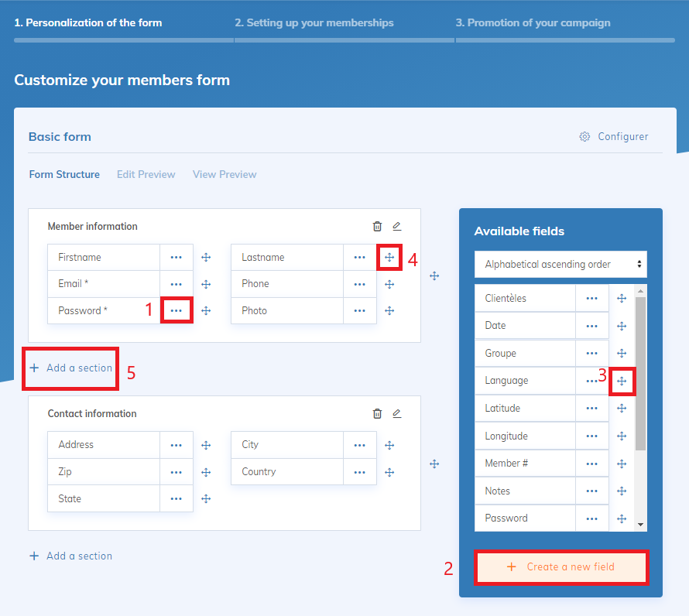Edit the Member information section via pencil icon
This screenshot has height=616, width=689.
[x=397, y=227]
